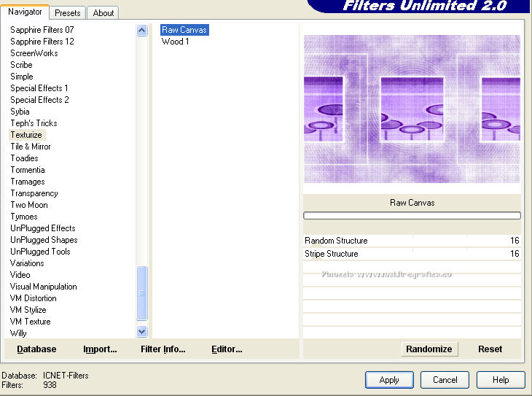Image resolution: width=532 pixels, height=396 pixels.
Task: Choose the ScreenWorks category
Action: [x=34, y=53]
